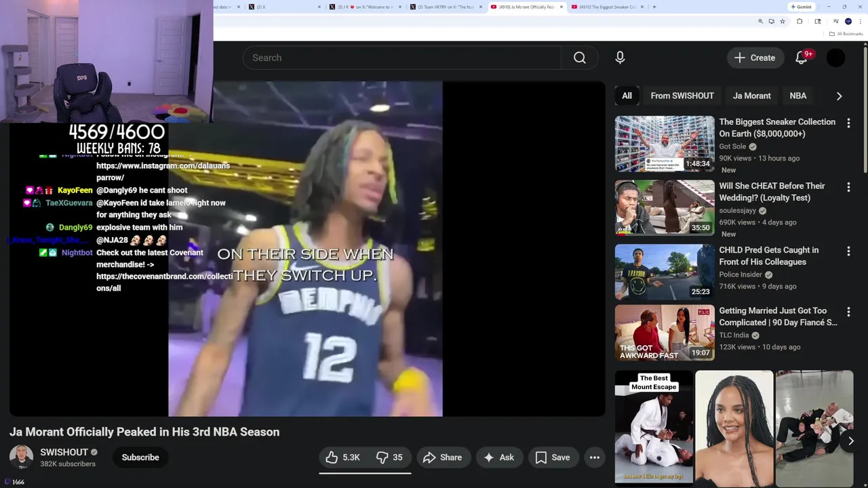
Task: Click soulessjayy channel name
Action: (737, 211)
